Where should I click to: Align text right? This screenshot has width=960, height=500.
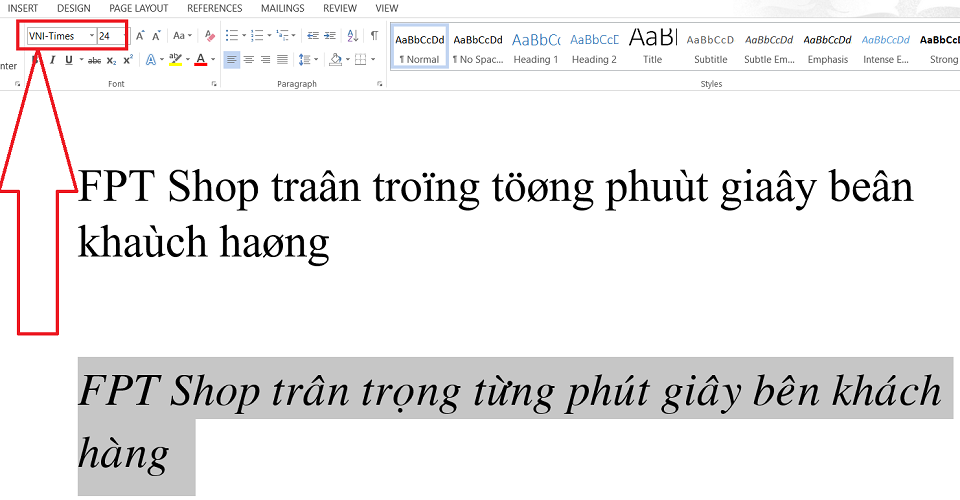[265, 59]
